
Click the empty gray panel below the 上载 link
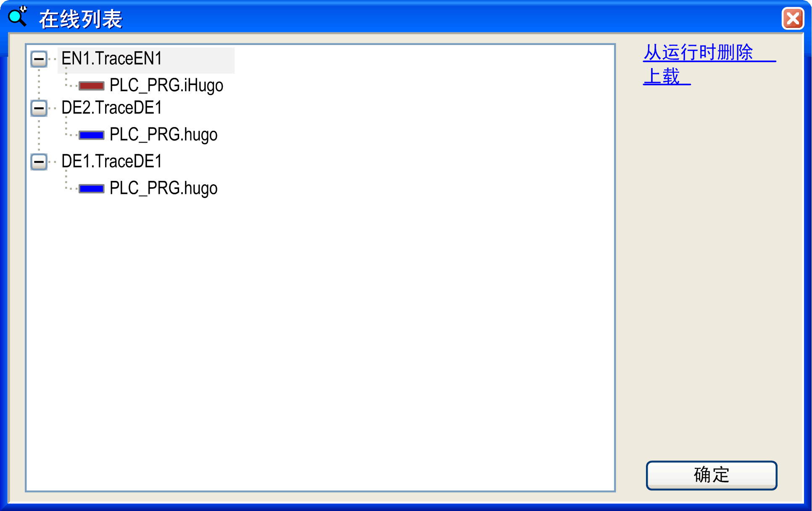pyautogui.click(x=710, y=269)
